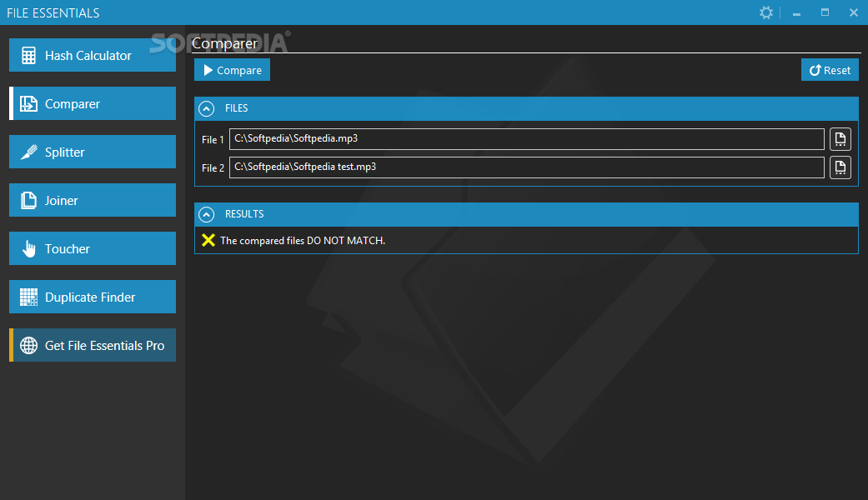Screen dimensions: 868x500
Task: Collapse the FILES section chevron
Action: [x=207, y=108]
